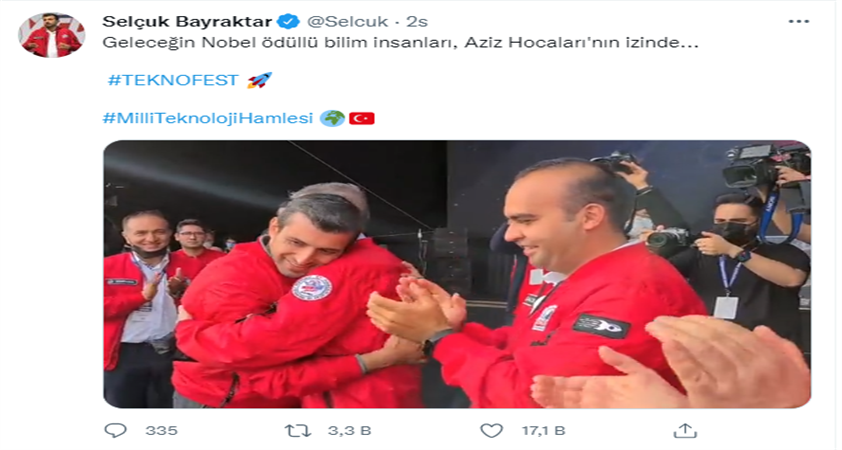Click the Selçuk Bayraktar display name

(187, 21)
